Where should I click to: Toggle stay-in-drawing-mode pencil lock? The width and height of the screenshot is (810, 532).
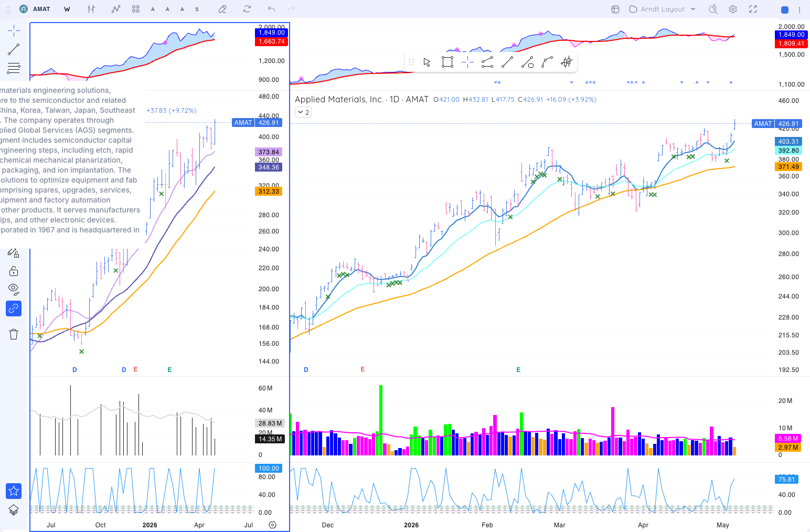(14, 253)
